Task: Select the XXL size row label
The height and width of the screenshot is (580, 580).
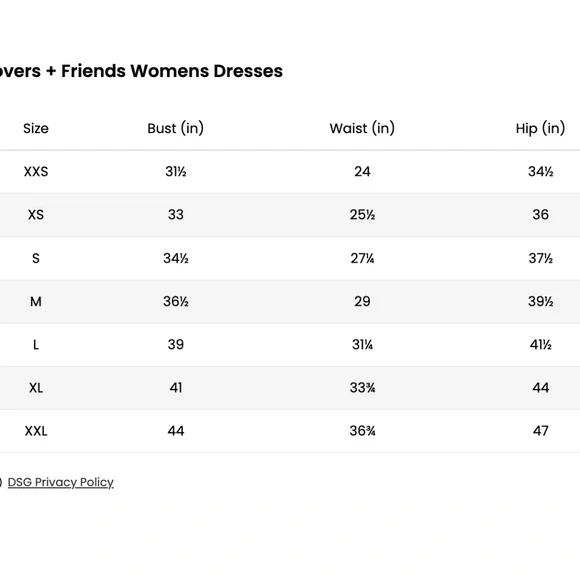Action: [36, 431]
